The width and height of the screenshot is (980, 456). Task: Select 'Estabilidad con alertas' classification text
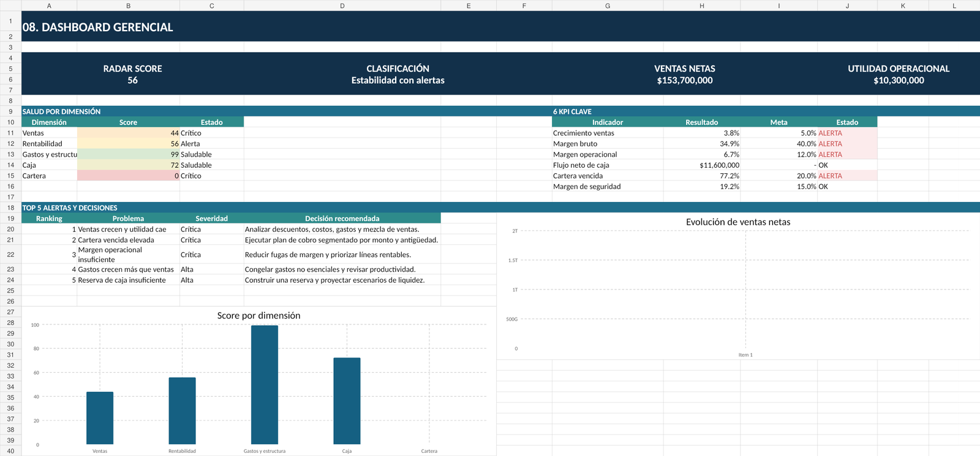pyautogui.click(x=398, y=80)
